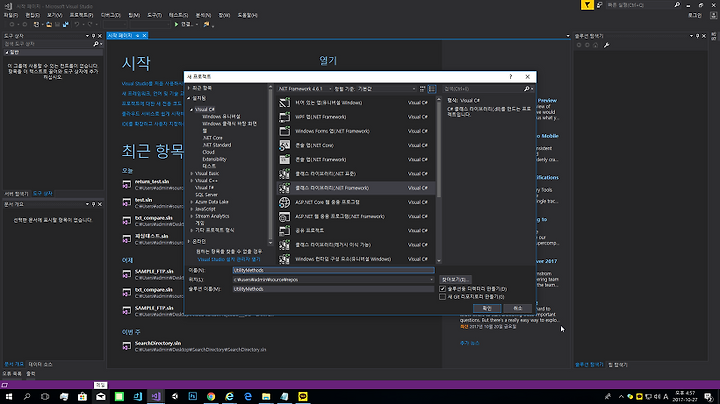Open Google Chrome from the taskbar

pos(211,396)
